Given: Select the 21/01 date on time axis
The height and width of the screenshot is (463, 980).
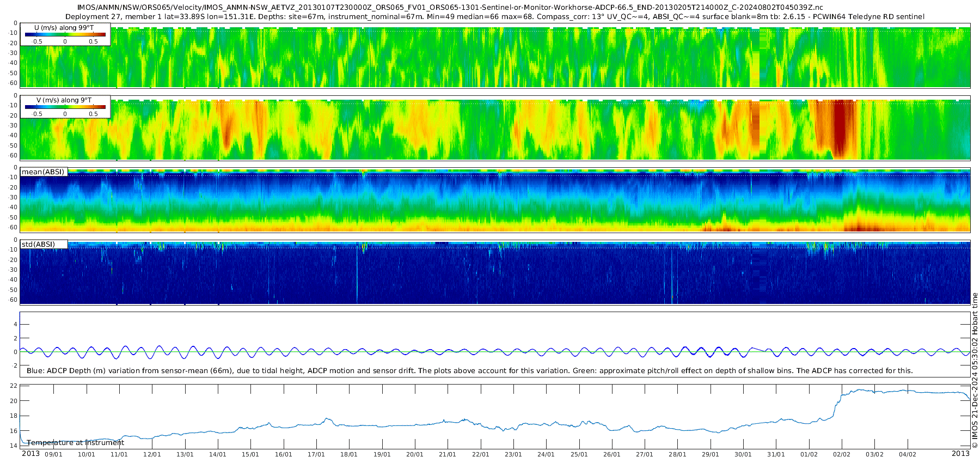Looking at the screenshot, I should tap(448, 454).
